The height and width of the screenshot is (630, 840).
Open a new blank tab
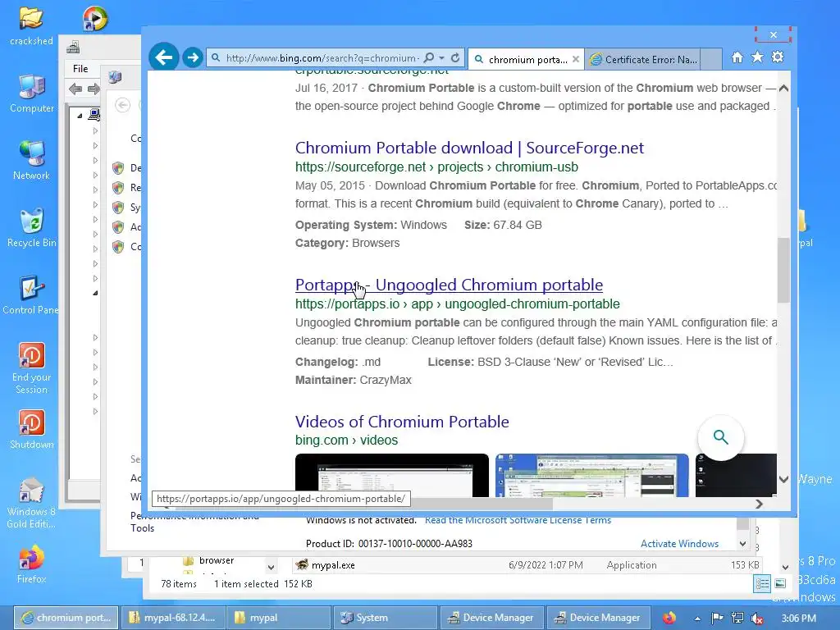coord(711,59)
